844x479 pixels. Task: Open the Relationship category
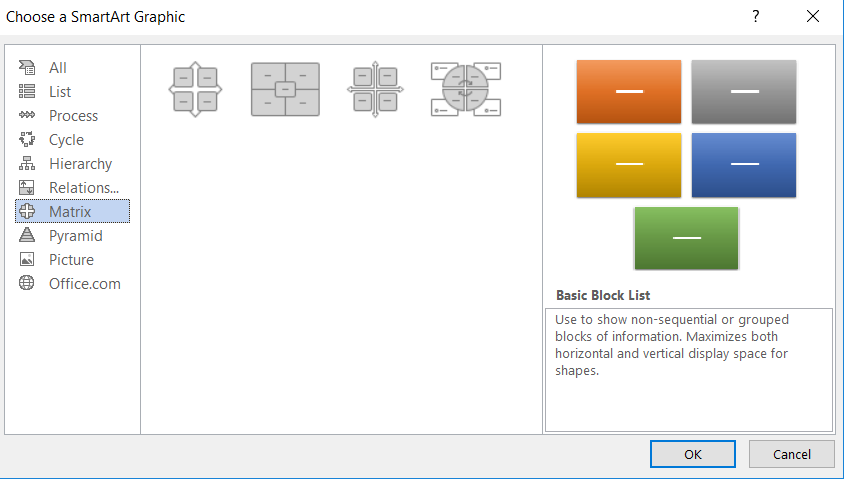pos(83,188)
